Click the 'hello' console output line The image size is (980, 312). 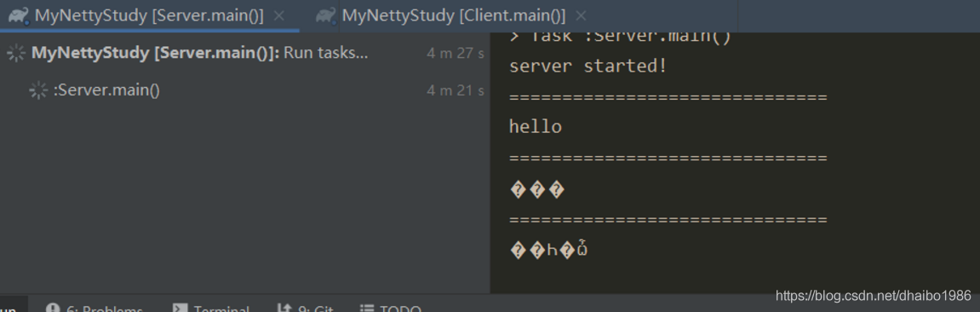[x=536, y=127]
